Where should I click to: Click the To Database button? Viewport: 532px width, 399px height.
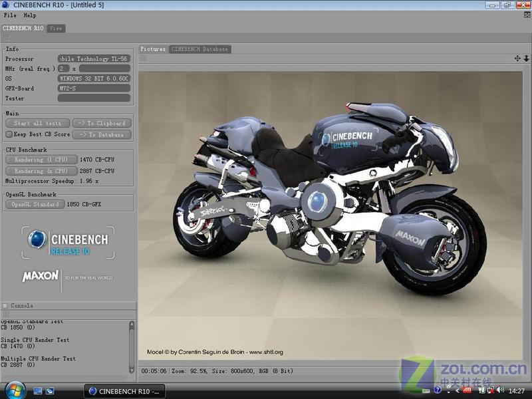(102, 135)
